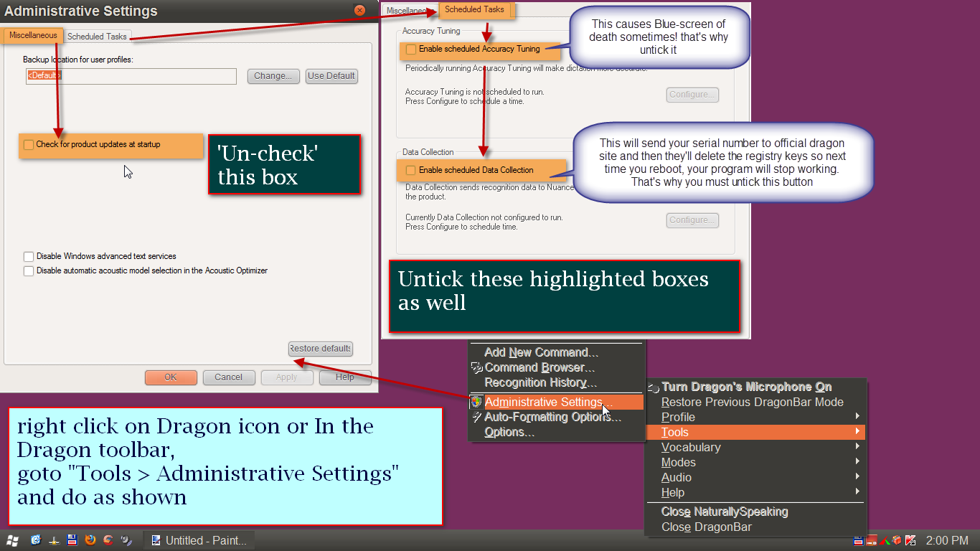Image resolution: width=980 pixels, height=551 pixels.
Task: Toggle Check for product updates at startup
Action: (29, 144)
